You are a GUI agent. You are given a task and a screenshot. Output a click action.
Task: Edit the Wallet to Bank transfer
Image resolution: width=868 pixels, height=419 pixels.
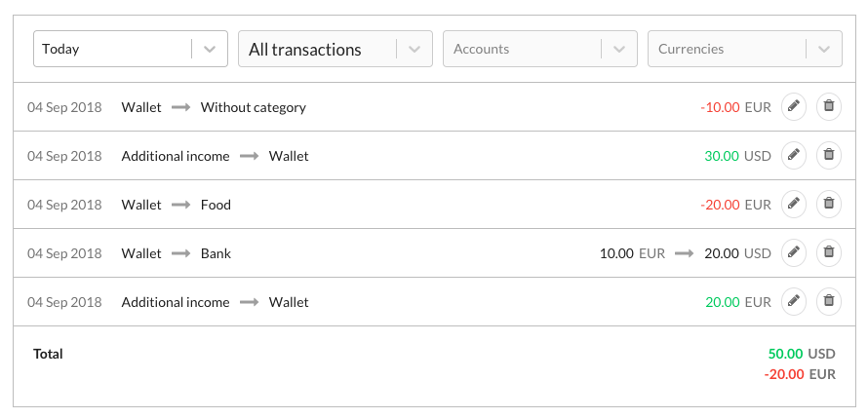coord(794,252)
